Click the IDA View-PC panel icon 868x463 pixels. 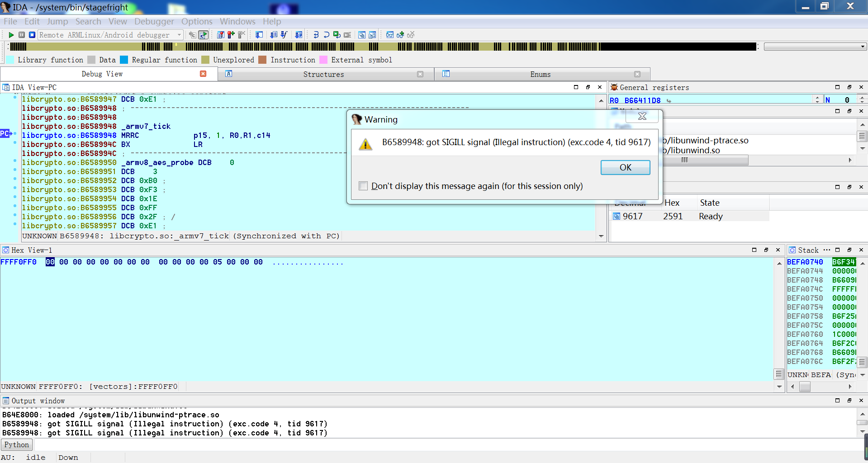pos(6,87)
